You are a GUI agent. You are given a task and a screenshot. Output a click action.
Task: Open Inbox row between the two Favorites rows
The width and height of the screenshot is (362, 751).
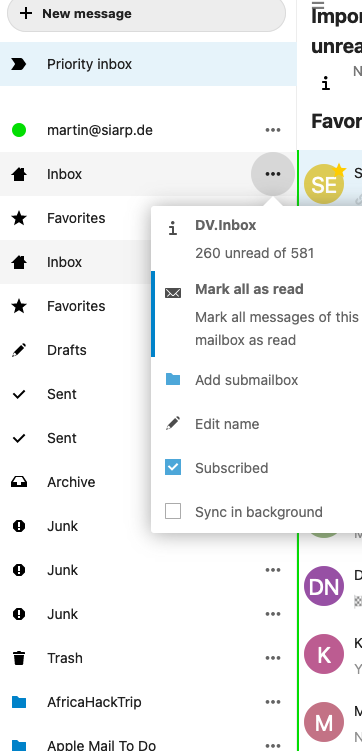coord(77,262)
